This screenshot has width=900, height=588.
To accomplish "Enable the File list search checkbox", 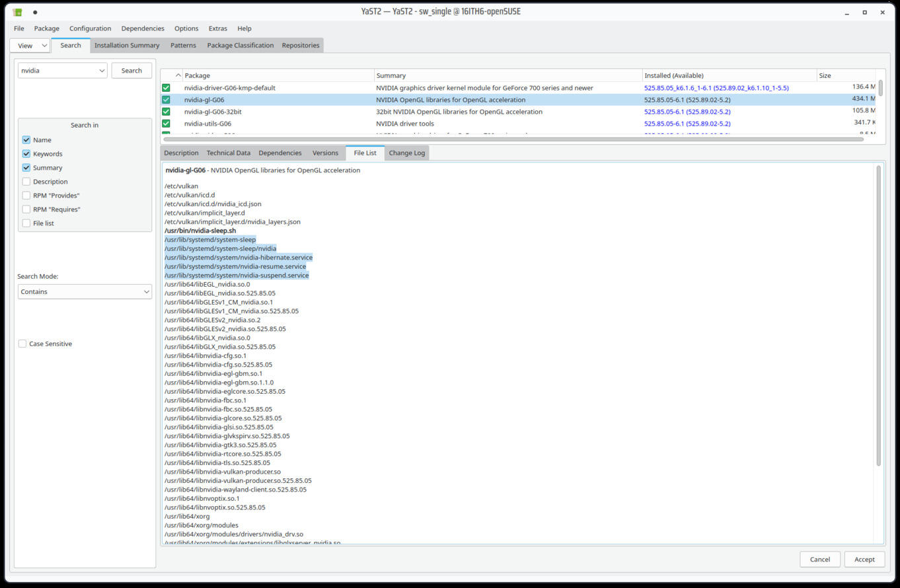I will coord(26,223).
